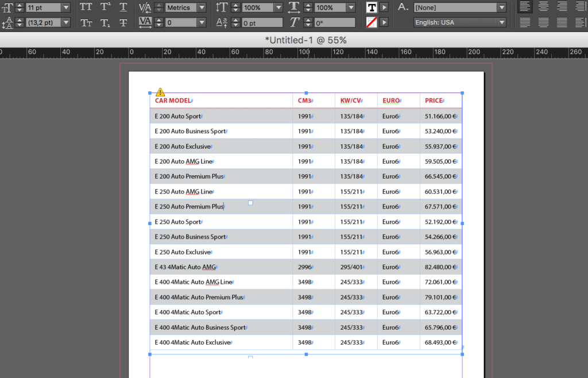Open the horizontal scale dropdown arrow
Image resolution: width=588 pixels, height=378 pixels.
click(351, 7)
